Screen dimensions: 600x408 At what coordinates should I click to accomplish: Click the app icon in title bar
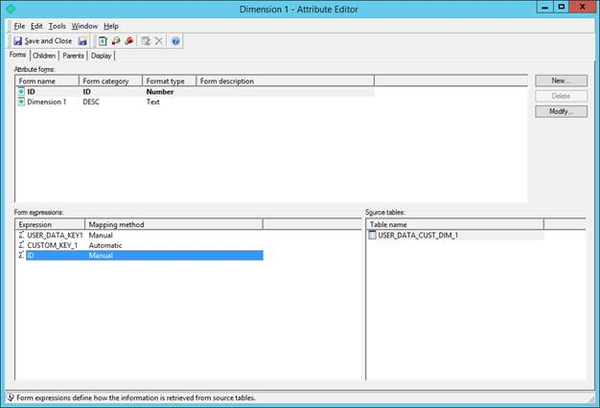tap(10, 9)
